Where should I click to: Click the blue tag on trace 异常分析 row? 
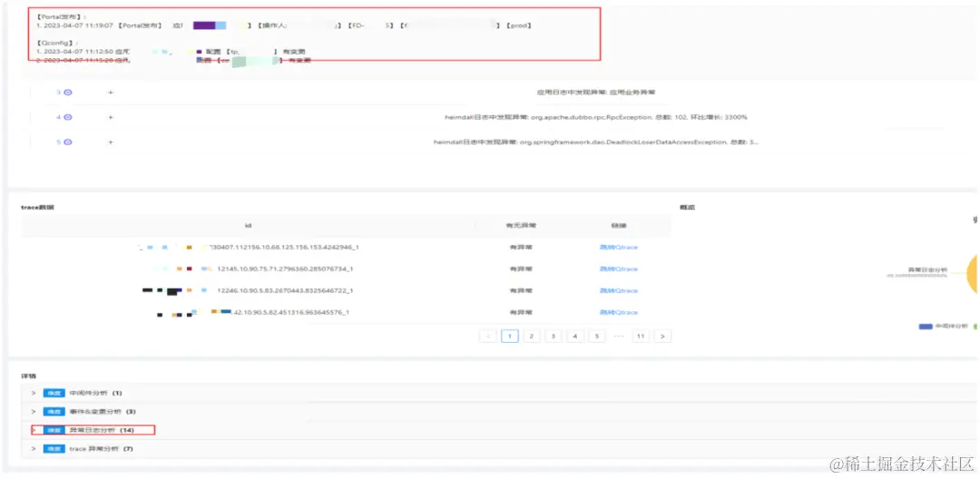pyautogui.click(x=54, y=449)
